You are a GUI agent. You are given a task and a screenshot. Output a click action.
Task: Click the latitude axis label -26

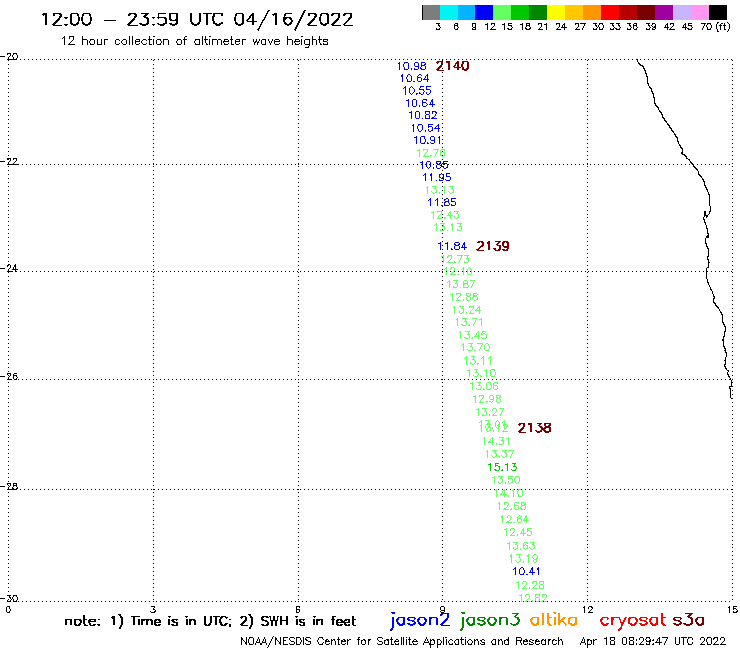[10, 377]
